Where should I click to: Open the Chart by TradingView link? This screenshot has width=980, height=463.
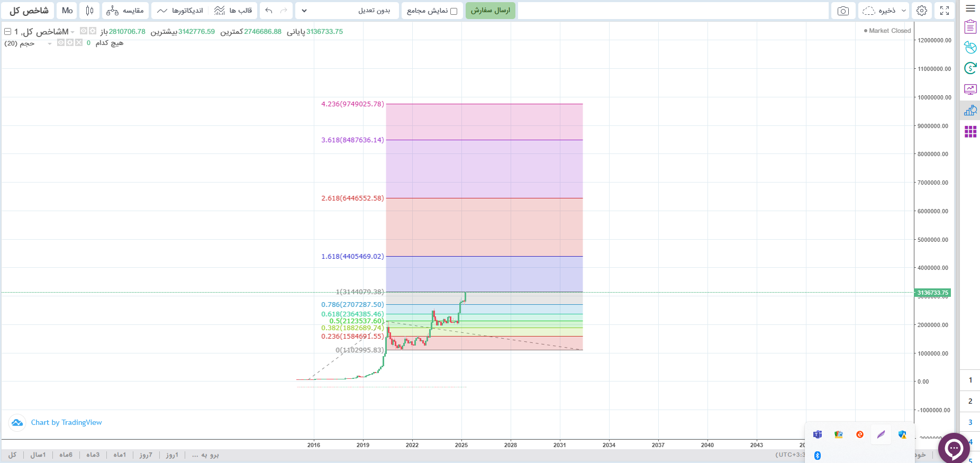click(x=66, y=422)
